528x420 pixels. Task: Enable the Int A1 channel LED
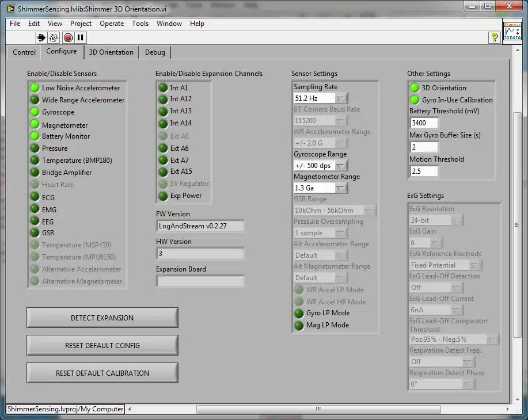coord(164,88)
